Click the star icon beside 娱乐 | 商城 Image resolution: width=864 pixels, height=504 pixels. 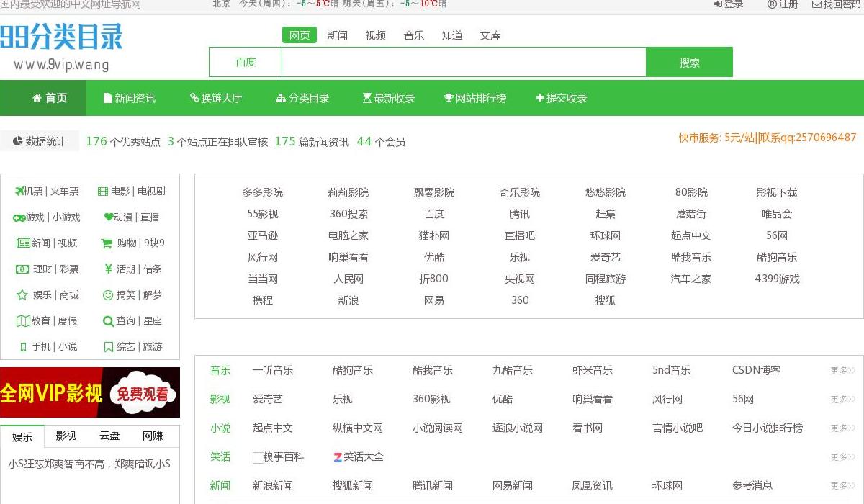coord(22,295)
